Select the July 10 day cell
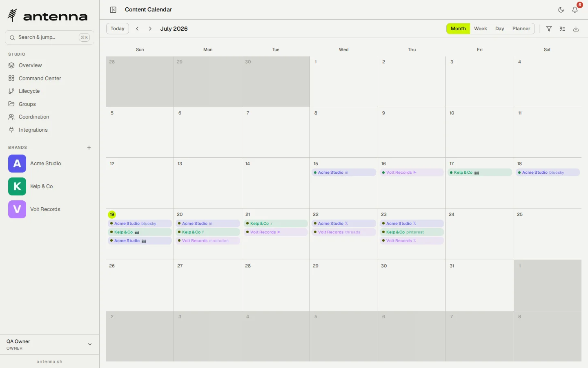 coord(480,132)
